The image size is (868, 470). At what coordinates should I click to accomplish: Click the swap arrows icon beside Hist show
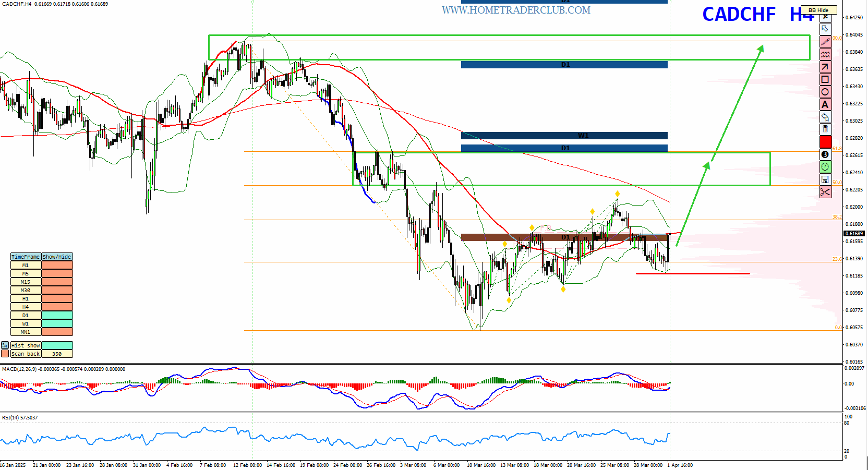[5, 345]
